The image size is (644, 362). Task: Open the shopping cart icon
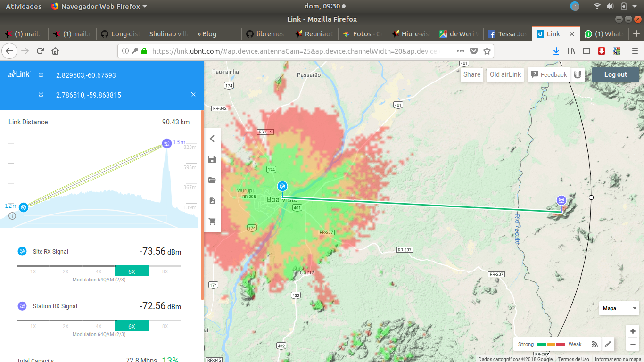[x=212, y=221]
